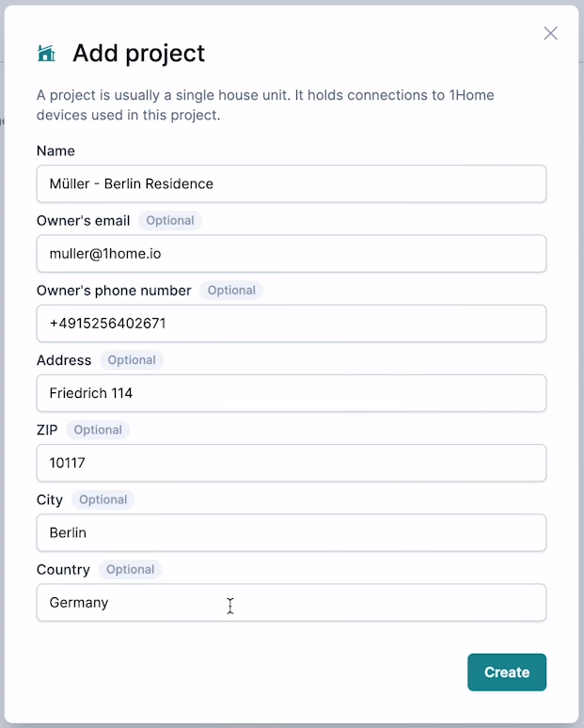Click the Name field label
Screen dimensions: 584x728
55,150
